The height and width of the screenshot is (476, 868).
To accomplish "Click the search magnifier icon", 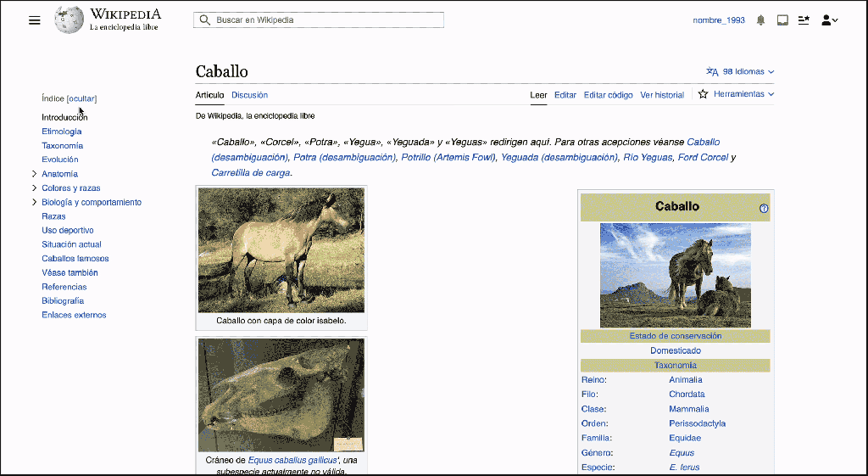I will tap(205, 20).
